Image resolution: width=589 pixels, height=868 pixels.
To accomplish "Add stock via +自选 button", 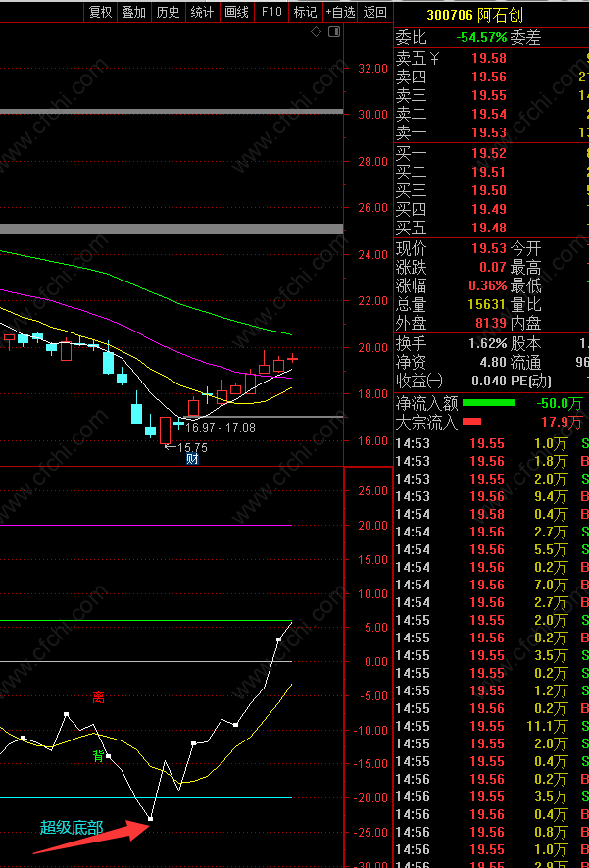I will (x=340, y=12).
